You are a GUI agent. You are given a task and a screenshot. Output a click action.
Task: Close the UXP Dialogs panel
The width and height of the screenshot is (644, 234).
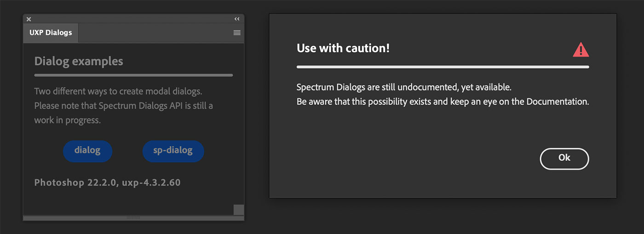pyautogui.click(x=29, y=19)
